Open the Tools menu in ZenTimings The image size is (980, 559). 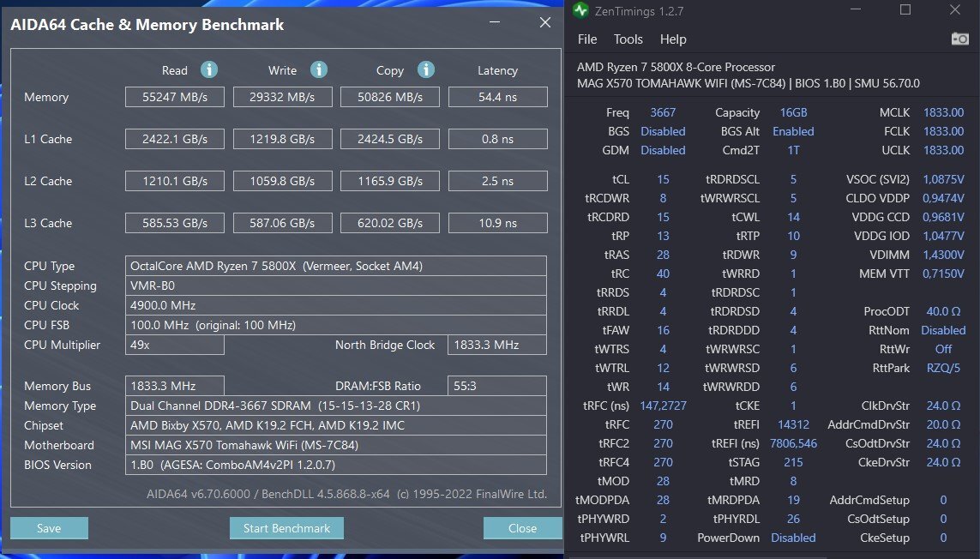click(x=628, y=39)
